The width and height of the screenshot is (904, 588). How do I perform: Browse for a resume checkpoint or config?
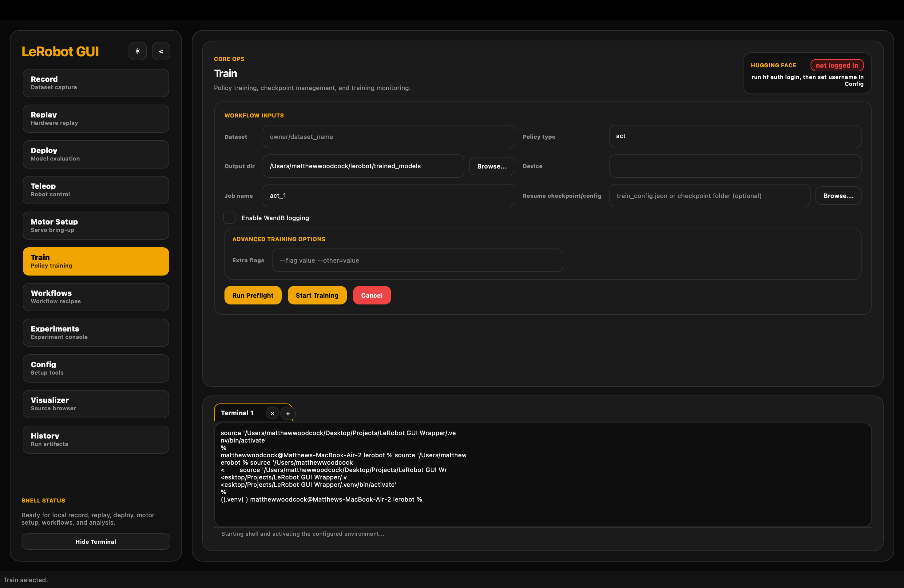(x=838, y=196)
